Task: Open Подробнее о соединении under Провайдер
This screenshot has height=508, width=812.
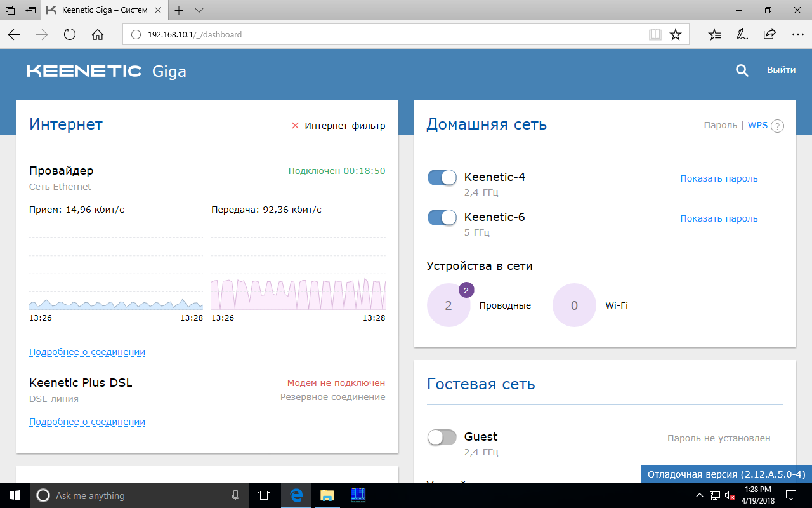Action: coord(88,352)
